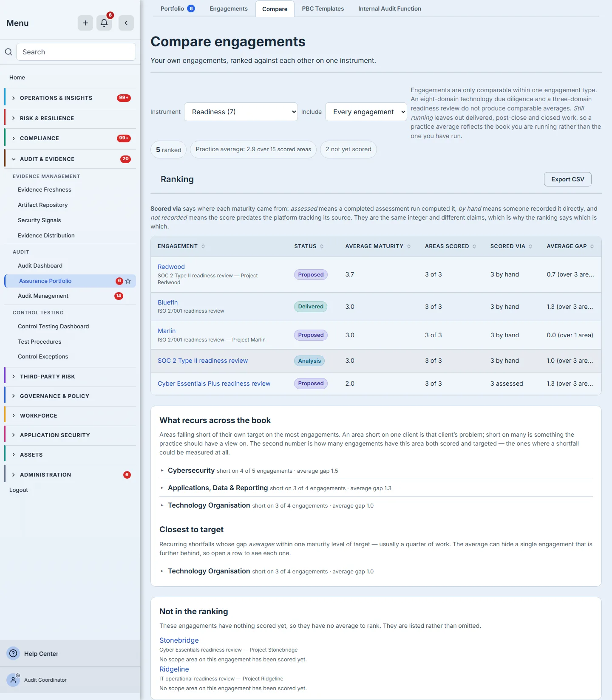Expand Applications, Data & Reporting row
This screenshot has width=612, height=700.
[376, 488]
